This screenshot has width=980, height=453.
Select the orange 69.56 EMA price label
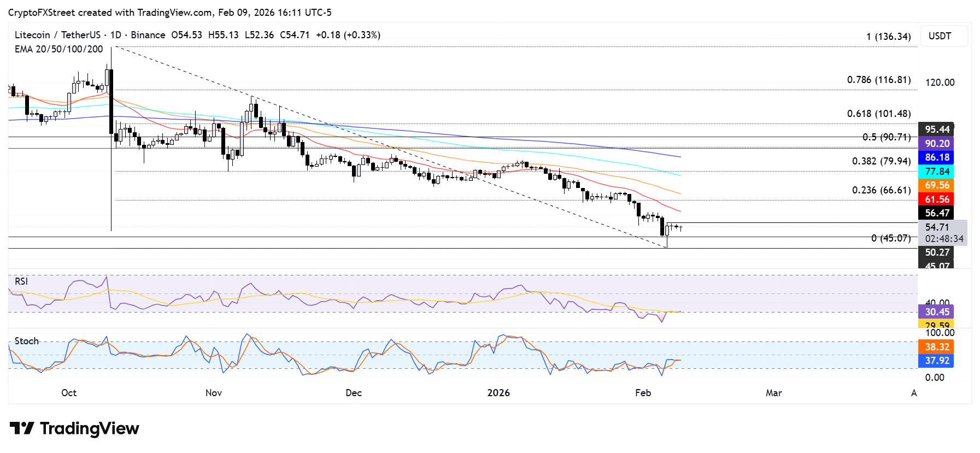[936, 185]
